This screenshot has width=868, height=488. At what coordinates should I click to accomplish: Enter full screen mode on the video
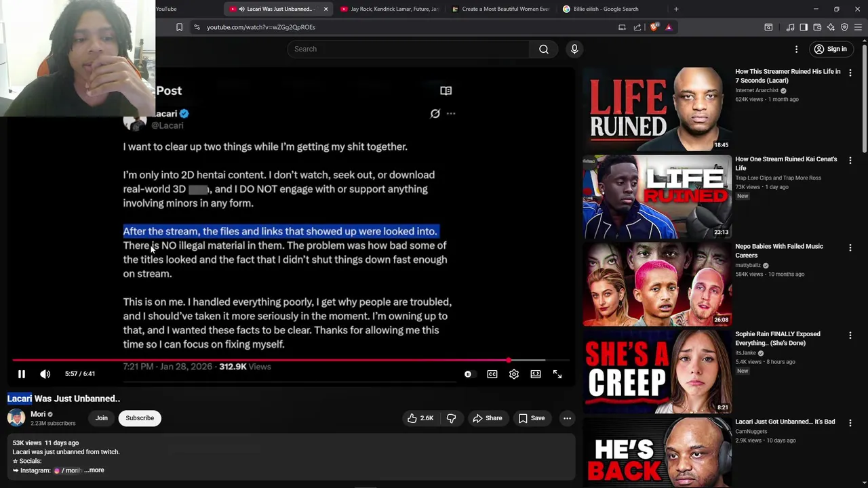[x=557, y=374]
